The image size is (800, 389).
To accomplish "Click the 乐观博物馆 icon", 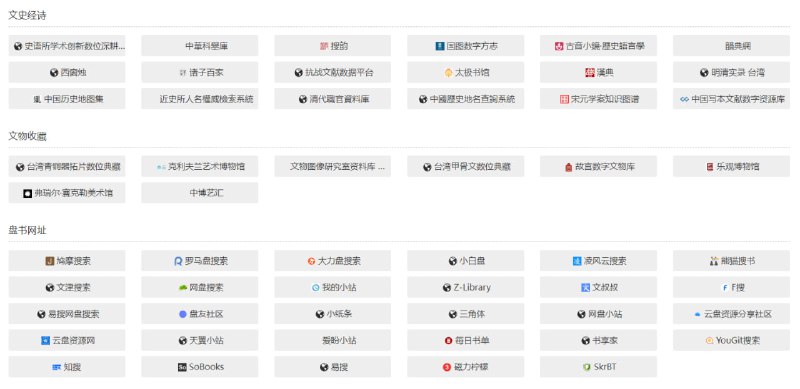I will (x=710, y=167).
